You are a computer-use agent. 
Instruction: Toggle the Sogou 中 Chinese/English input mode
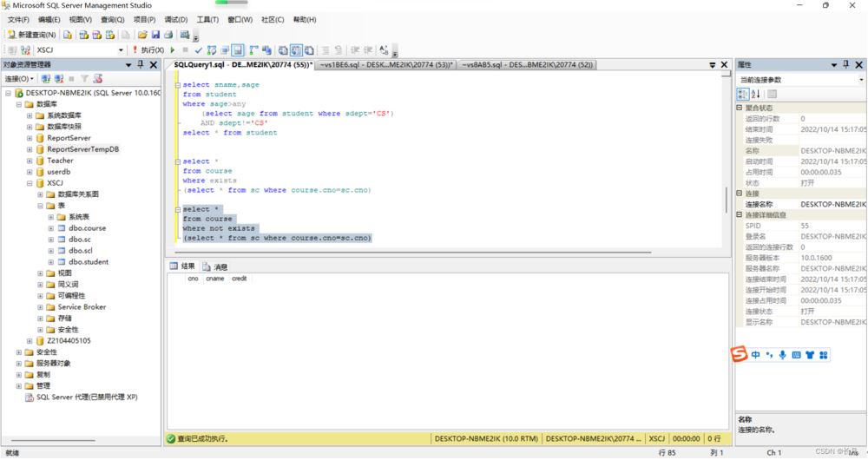point(756,355)
